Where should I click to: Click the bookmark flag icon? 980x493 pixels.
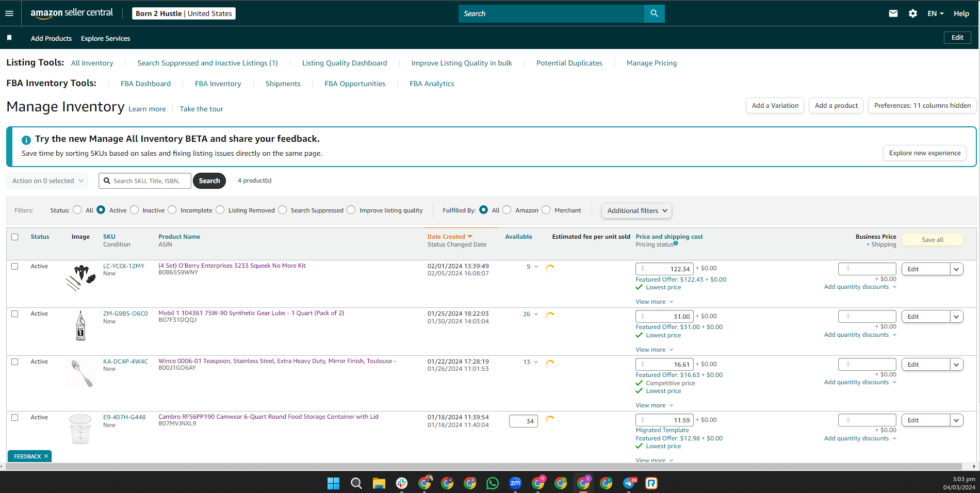tap(9, 38)
